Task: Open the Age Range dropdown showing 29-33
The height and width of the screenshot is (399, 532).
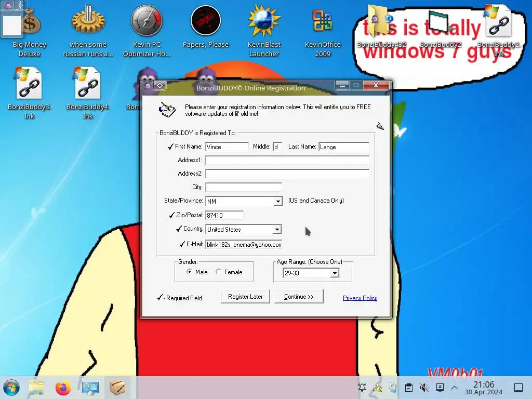Action: pos(335,273)
